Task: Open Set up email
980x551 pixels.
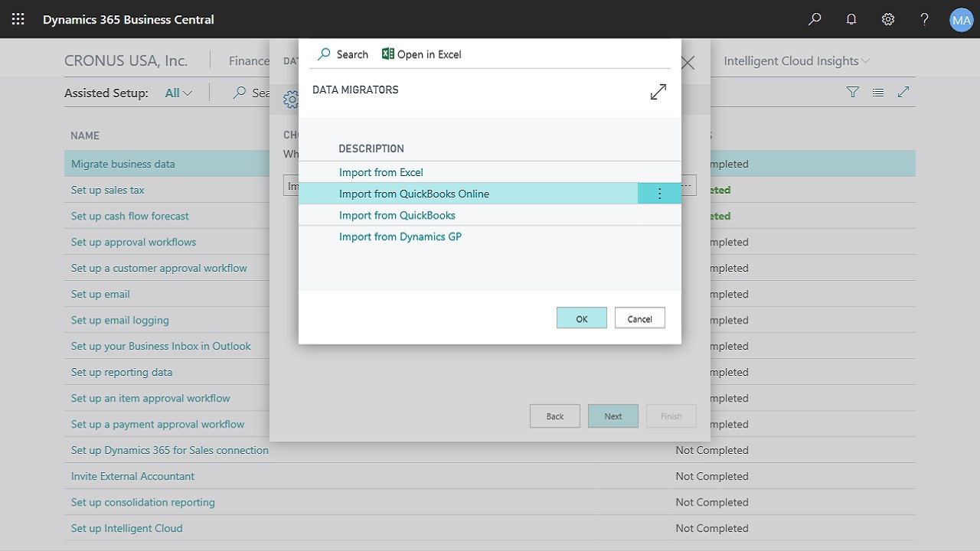Action: pyautogui.click(x=100, y=294)
